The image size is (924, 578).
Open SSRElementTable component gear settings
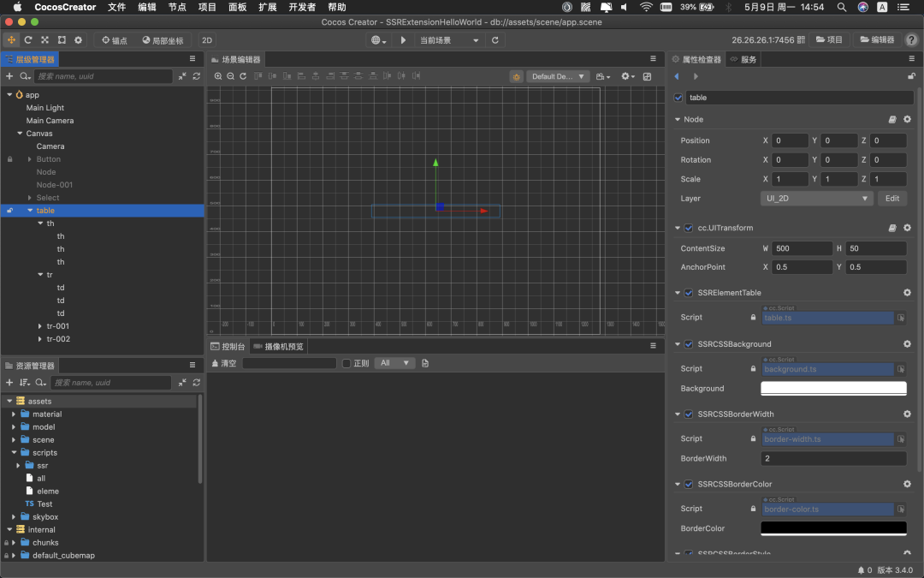pos(907,293)
